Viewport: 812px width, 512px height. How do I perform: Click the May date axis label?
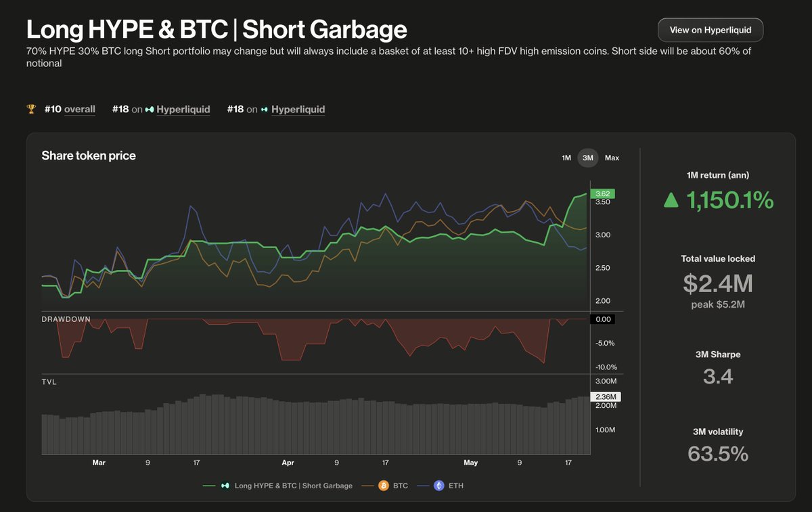471,463
